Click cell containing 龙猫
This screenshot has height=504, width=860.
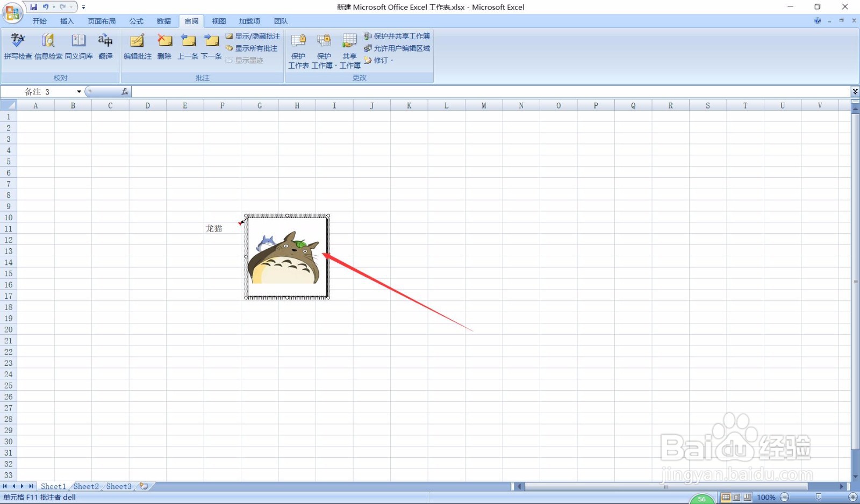[222, 229]
